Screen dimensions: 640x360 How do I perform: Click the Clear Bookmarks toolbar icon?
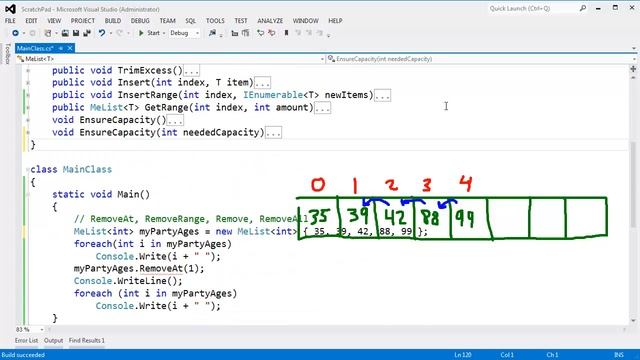(320, 33)
